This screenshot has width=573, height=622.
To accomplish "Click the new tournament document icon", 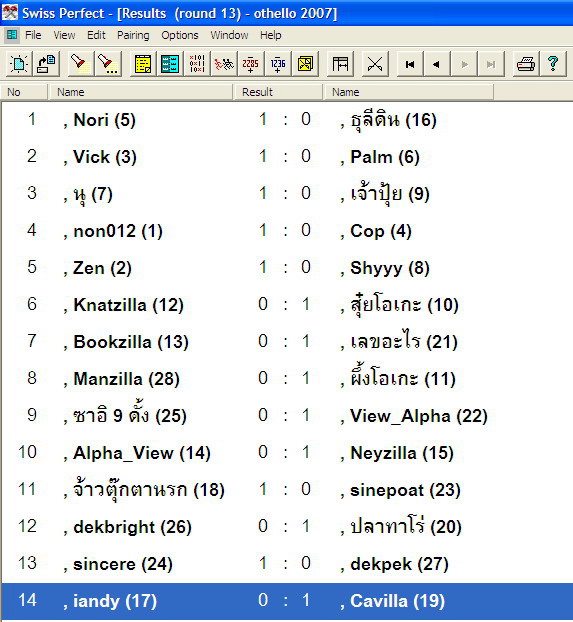I will [x=19, y=64].
